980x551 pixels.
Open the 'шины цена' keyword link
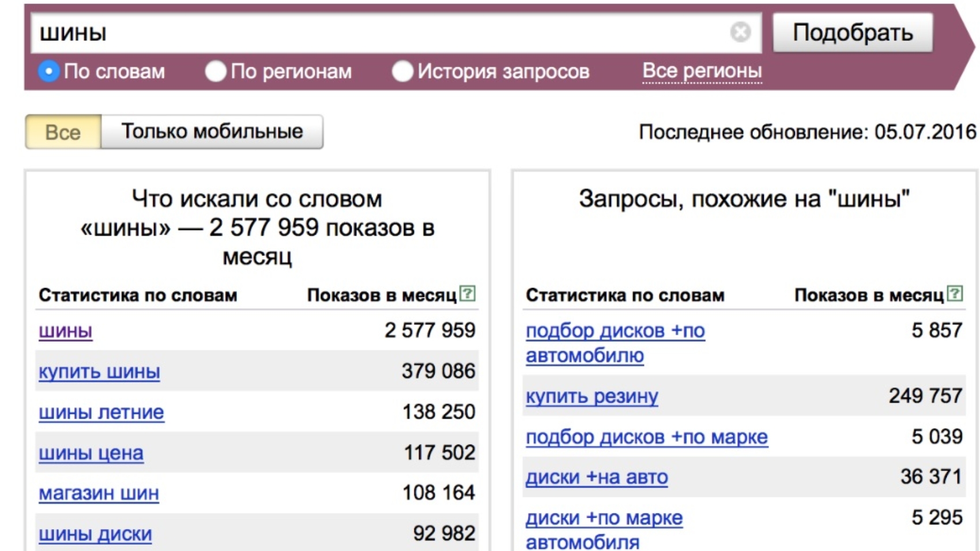[91, 453]
